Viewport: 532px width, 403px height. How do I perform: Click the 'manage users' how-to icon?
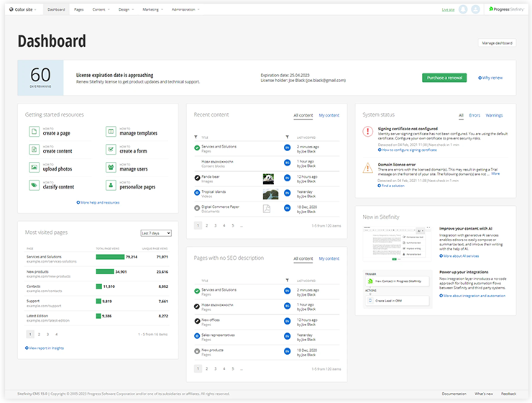coord(111,168)
